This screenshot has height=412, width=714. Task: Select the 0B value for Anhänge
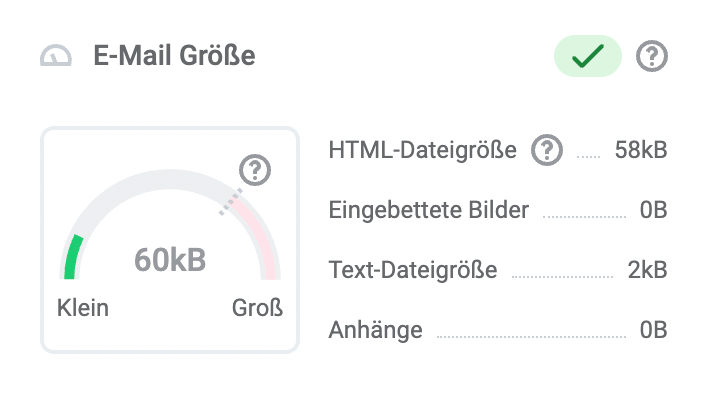(653, 330)
